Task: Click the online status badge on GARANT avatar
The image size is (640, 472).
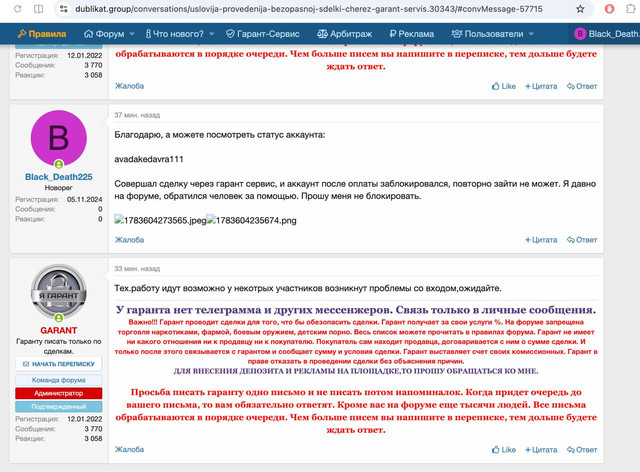Action: (59, 318)
